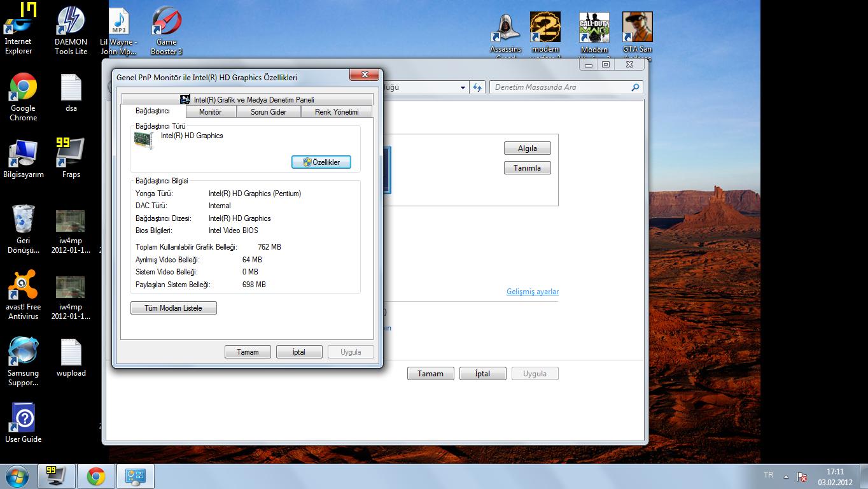Screen dimensions: 868x489
Task: Open Samsung Support shortcut
Action: pyautogui.click(x=23, y=362)
